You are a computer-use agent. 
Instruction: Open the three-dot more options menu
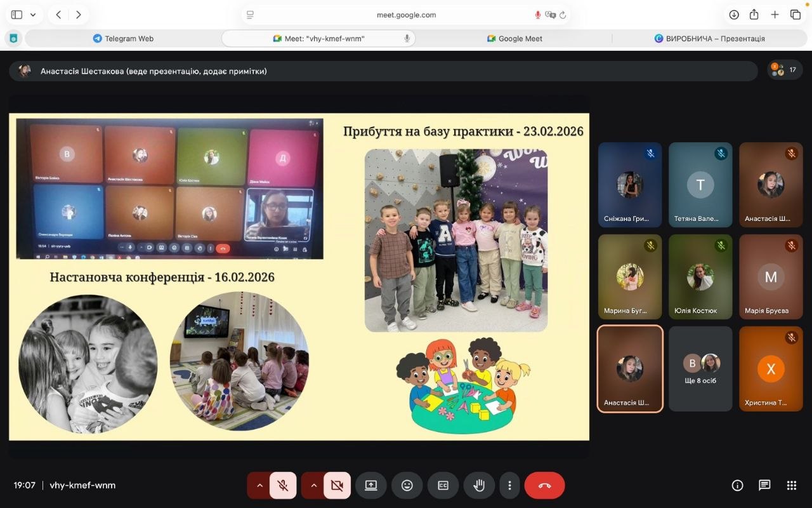509,485
